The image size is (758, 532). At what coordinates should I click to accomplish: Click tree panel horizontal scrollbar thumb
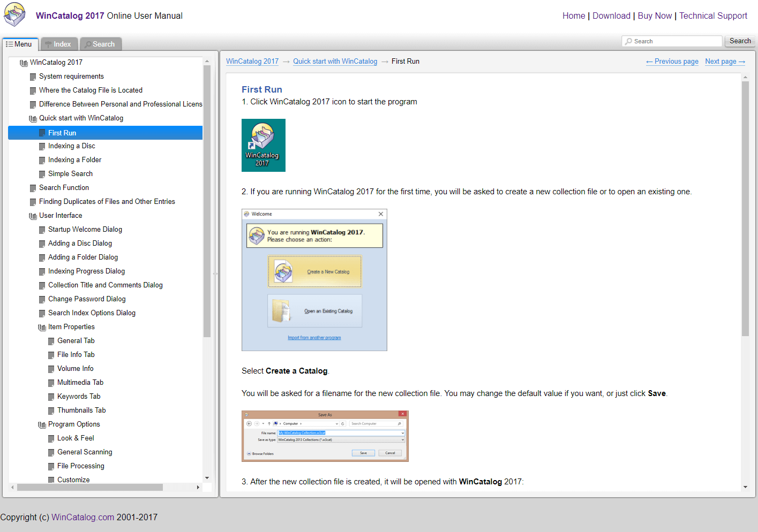pos(90,488)
